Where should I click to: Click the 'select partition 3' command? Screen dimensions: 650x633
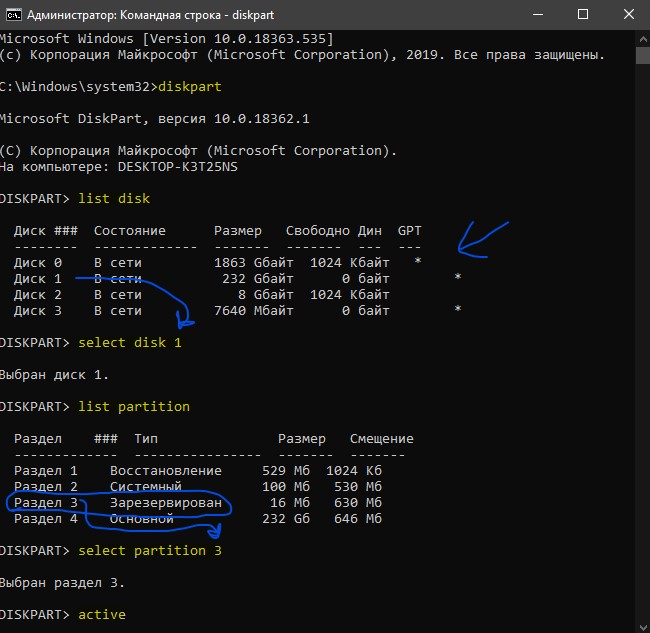coord(150,551)
